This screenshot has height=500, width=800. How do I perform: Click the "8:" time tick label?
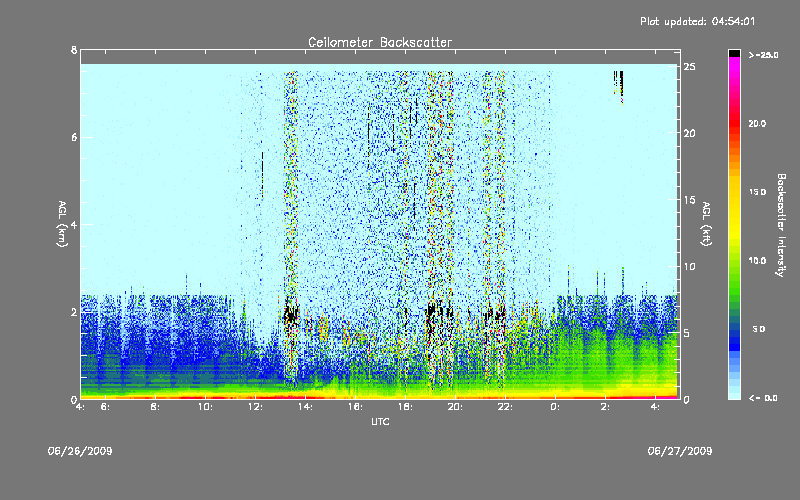click(155, 407)
